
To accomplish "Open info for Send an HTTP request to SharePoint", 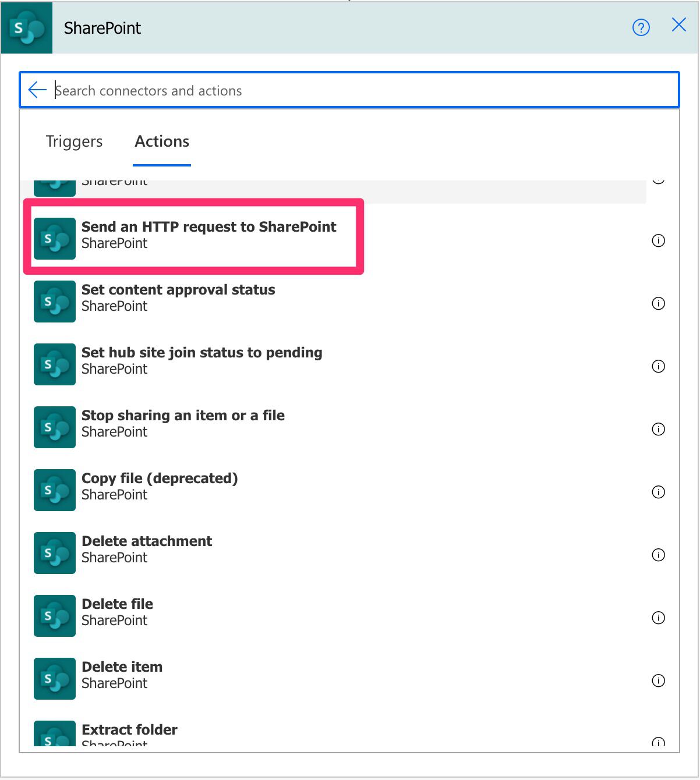I will 659,240.
